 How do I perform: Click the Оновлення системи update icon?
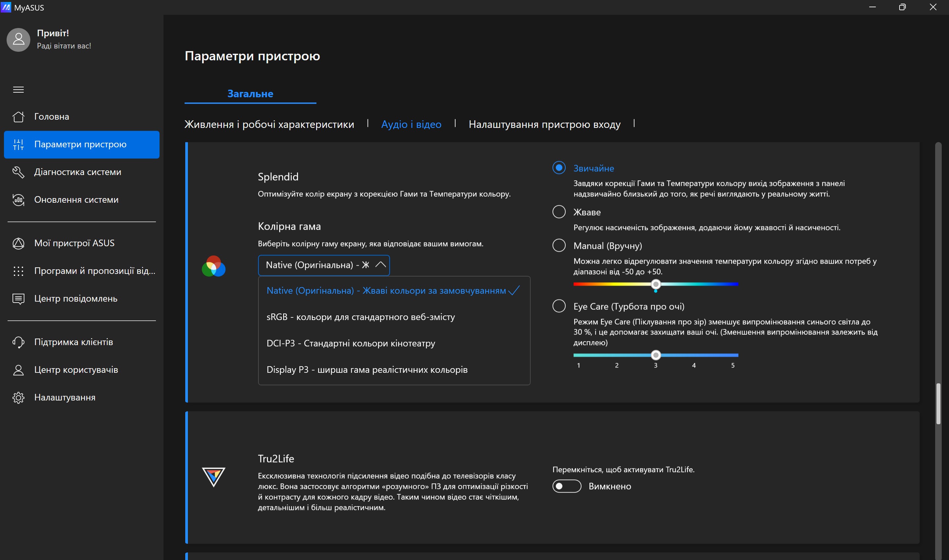pyautogui.click(x=18, y=200)
